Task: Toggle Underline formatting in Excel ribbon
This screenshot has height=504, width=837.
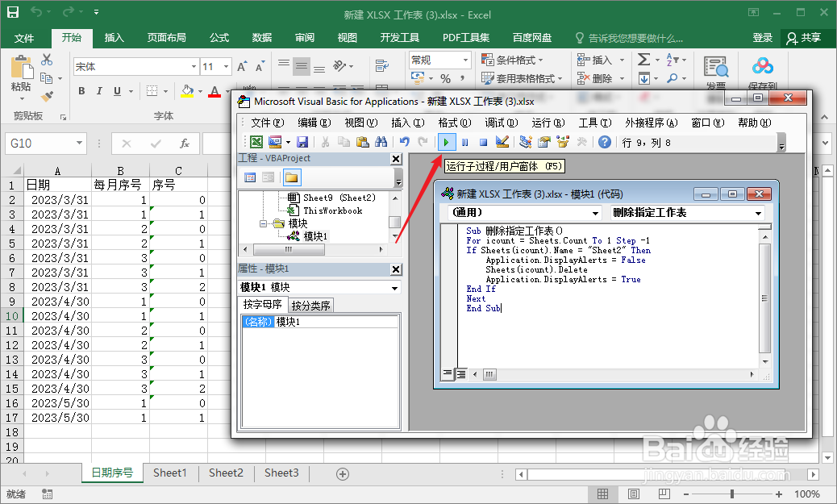Action: coord(118,91)
